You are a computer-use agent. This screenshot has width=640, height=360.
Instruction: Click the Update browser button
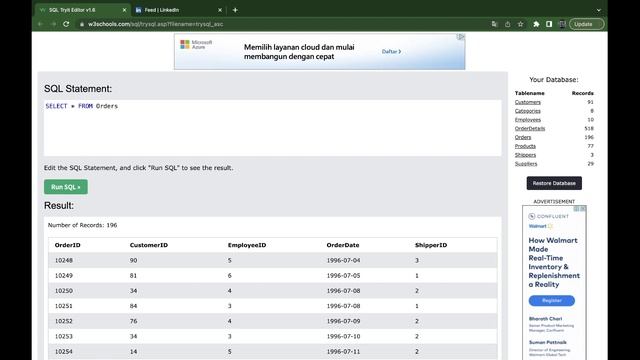(587, 24)
